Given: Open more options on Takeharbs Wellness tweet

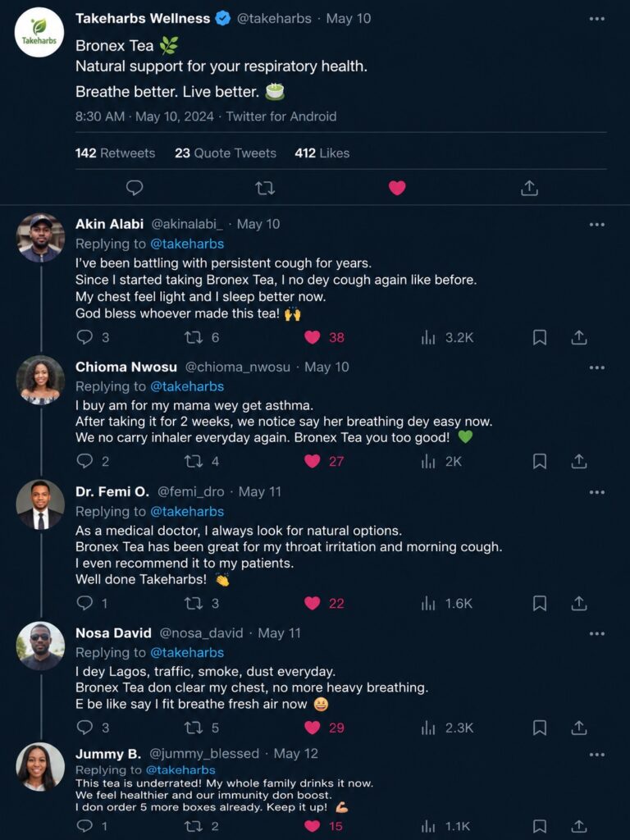Looking at the screenshot, I should coord(597,19).
